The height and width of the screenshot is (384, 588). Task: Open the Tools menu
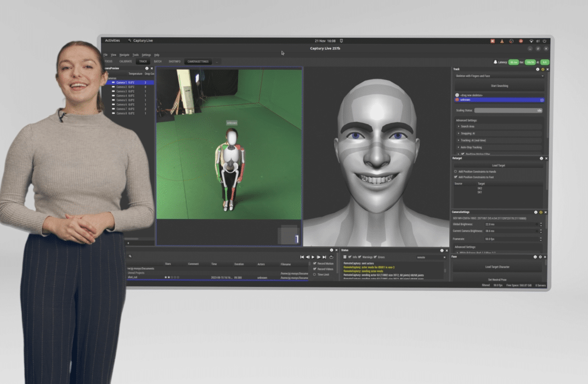click(135, 55)
